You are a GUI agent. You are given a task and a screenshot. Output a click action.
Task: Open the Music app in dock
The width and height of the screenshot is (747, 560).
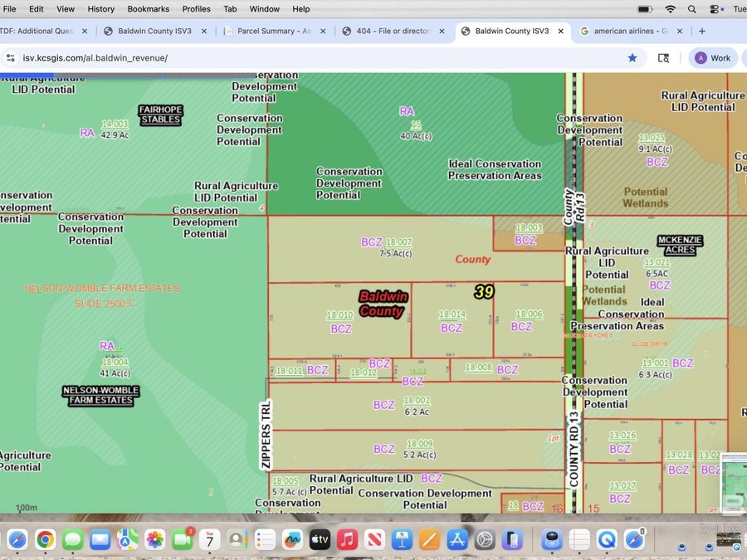[x=347, y=540]
